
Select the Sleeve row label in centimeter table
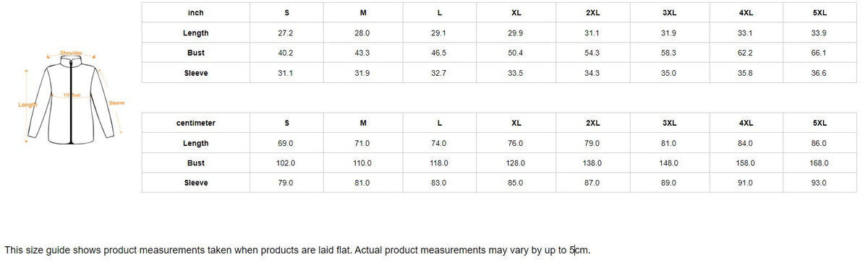(x=196, y=183)
